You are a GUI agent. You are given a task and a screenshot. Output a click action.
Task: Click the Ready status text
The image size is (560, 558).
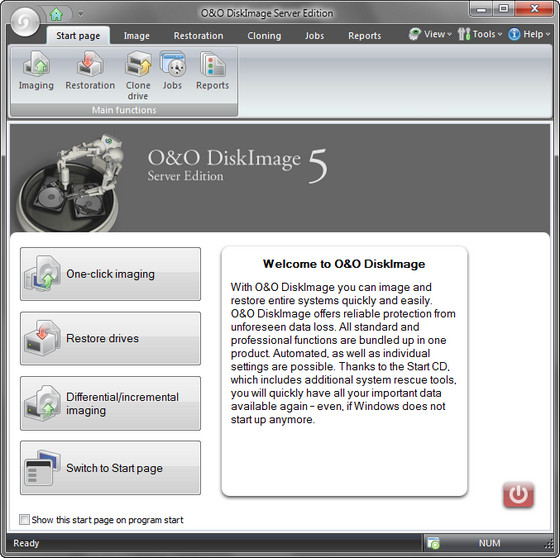pyautogui.click(x=26, y=543)
